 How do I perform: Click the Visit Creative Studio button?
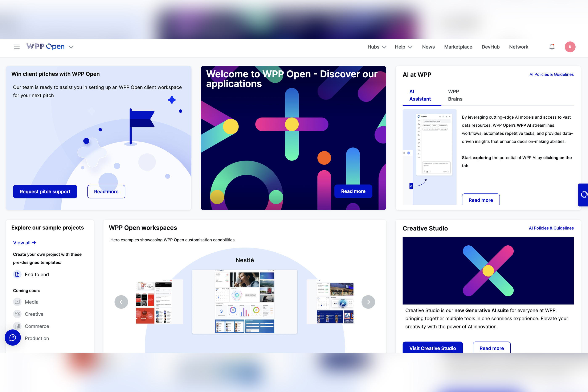(433, 348)
